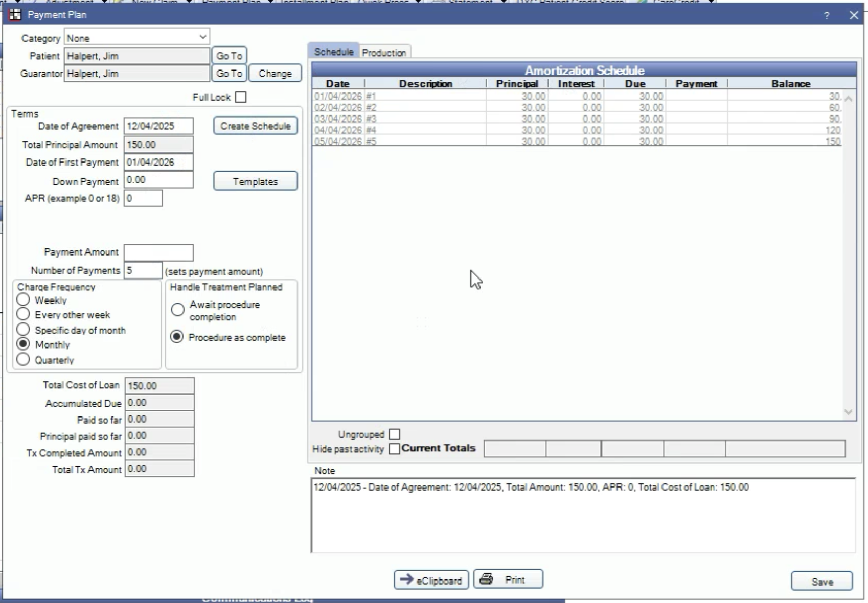Toggle Hide past activity checkbox
Image resolution: width=868 pixels, height=603 pixels.
[394, 449]
